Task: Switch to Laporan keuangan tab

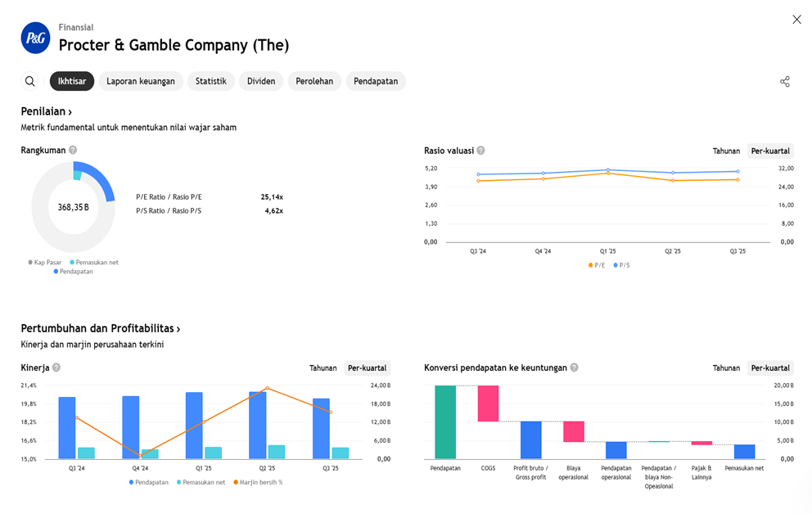Action: pyautogui.click(x=141, y=81)
